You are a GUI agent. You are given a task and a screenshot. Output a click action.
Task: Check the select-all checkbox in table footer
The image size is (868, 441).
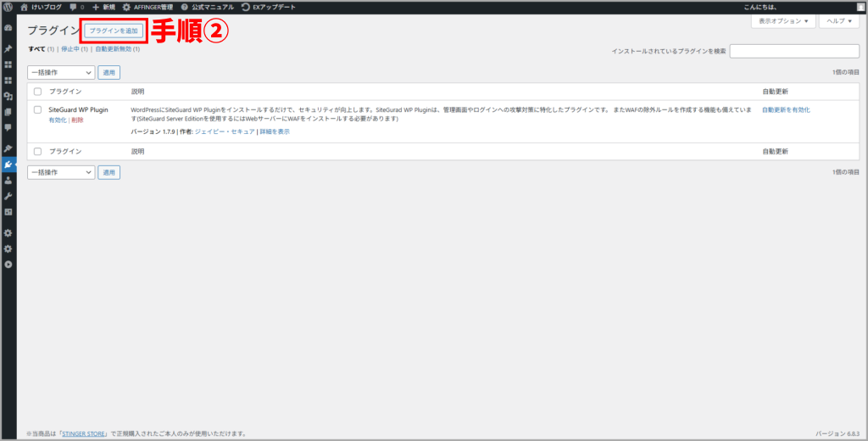(37, 152)
